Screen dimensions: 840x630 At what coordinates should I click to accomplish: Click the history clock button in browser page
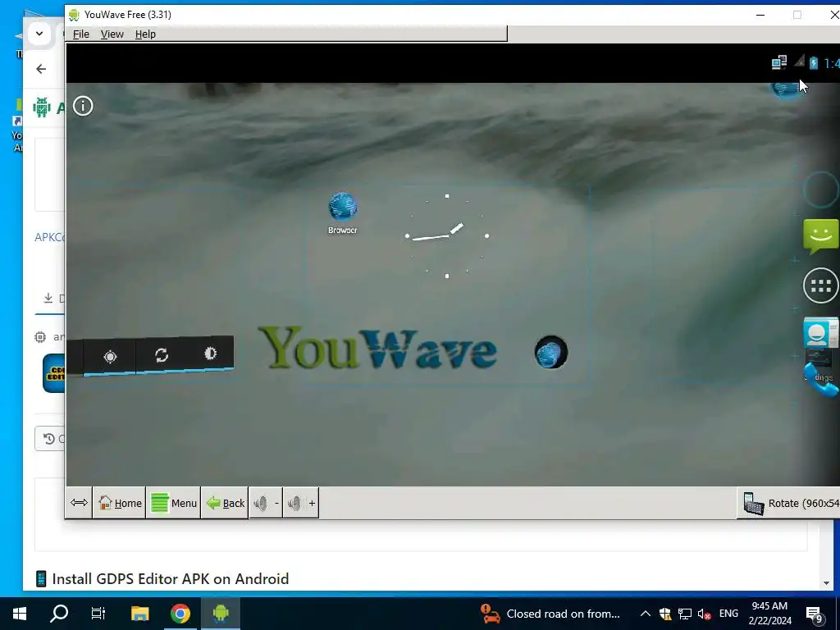click(x=48, y=439)
